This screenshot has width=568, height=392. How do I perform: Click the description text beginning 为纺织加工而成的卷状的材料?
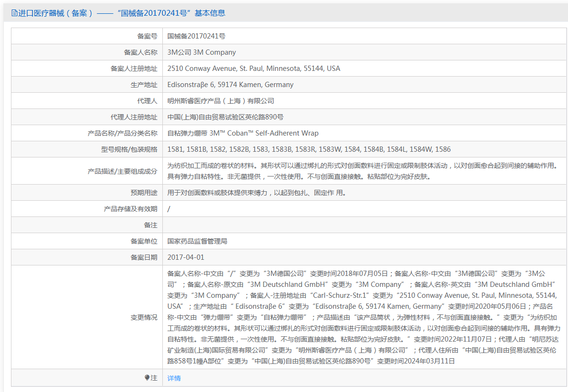pos(362,171)
